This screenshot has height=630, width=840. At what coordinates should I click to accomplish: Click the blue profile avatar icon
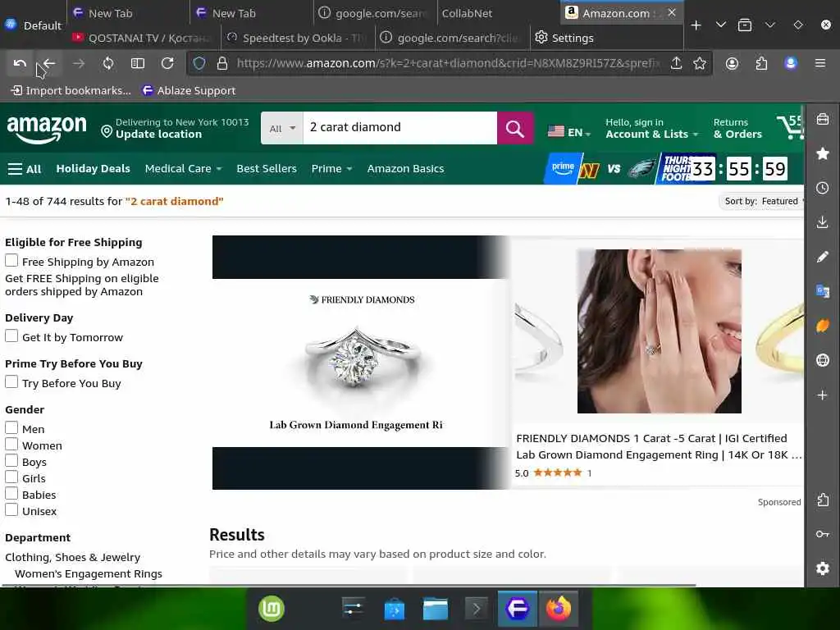click(x=791, y=64)
